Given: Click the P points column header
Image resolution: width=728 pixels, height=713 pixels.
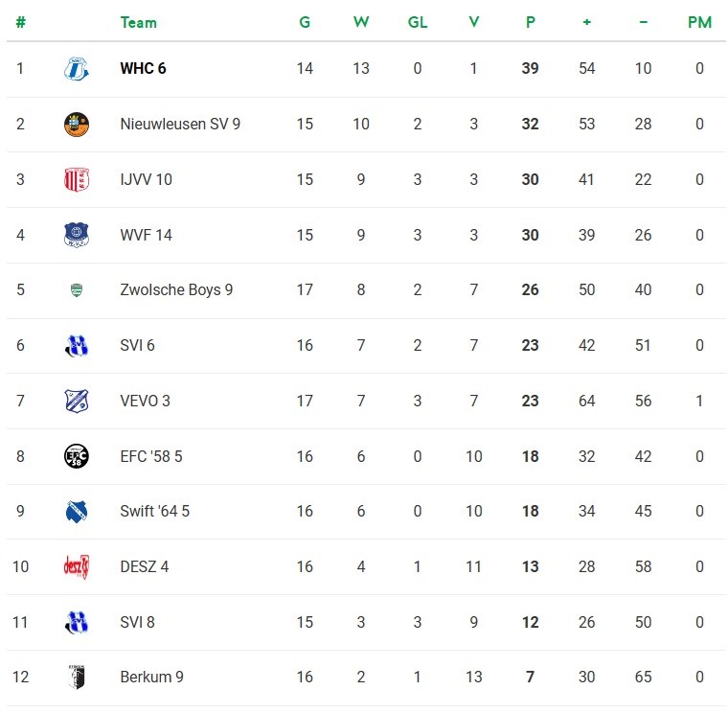Looking at the screenshot, I should (x=530, y=22).
